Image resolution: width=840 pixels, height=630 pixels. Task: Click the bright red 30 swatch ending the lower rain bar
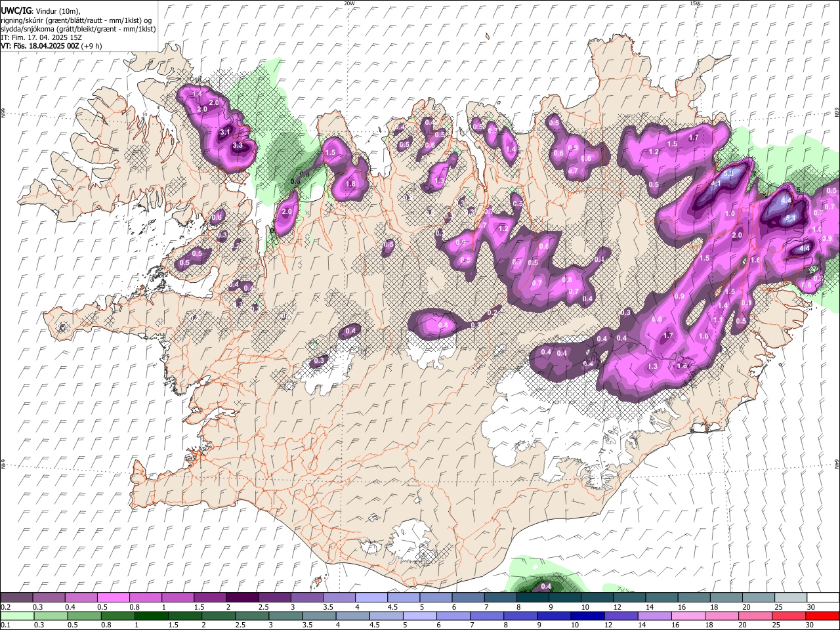(822, 616)
